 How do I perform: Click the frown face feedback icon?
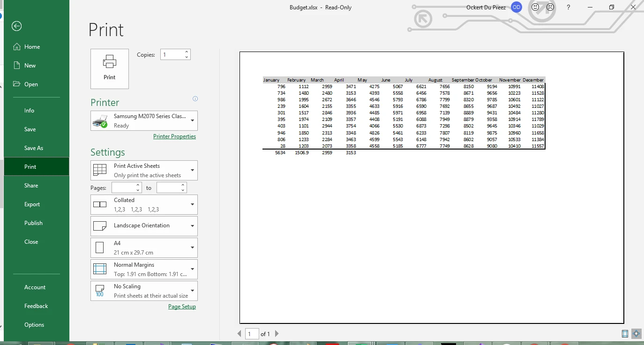550,7
